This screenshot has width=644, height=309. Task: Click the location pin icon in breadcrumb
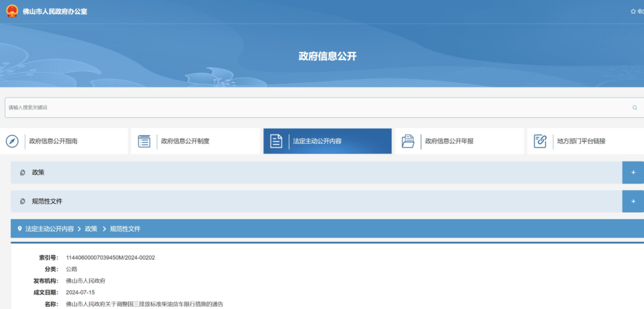click(x=19, y=229)
